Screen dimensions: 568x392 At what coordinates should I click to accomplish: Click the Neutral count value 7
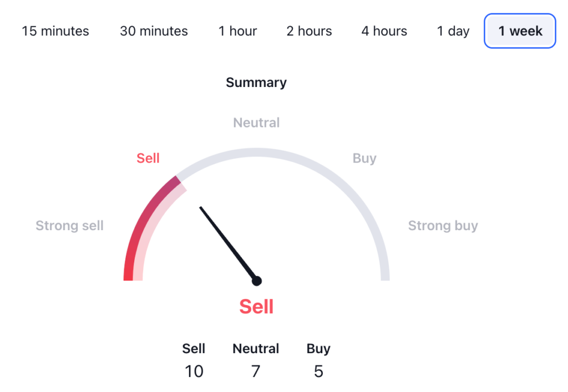[x=256, y=371]
